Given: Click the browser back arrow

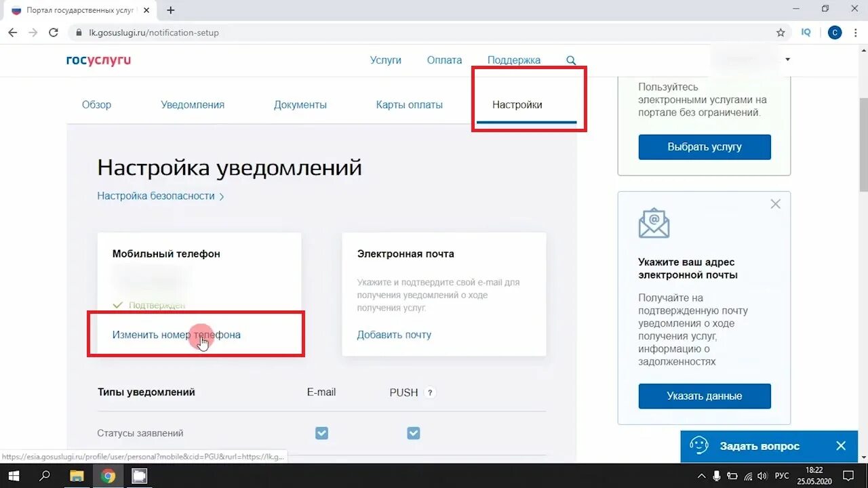Looking at the screenshot, I should coord(13,33).
